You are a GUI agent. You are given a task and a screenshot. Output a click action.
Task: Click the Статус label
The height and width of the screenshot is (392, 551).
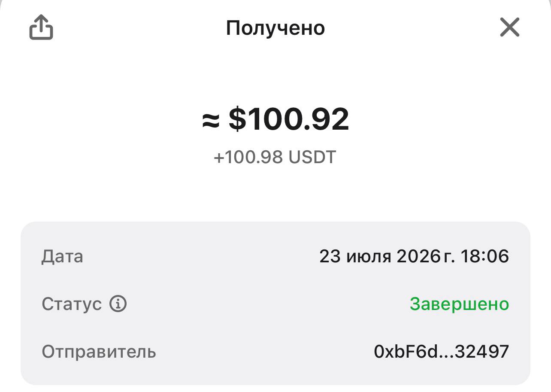[x=72, y=304]
